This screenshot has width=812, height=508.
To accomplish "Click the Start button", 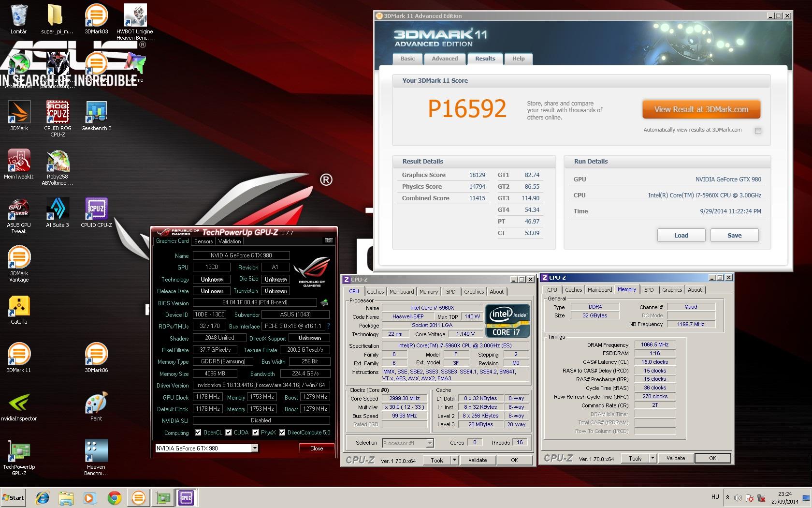I will click(x=13, y=497).
